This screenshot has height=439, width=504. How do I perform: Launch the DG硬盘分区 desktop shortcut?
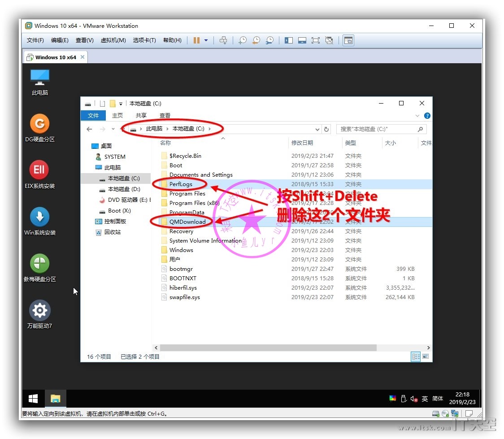coord(40,128)
